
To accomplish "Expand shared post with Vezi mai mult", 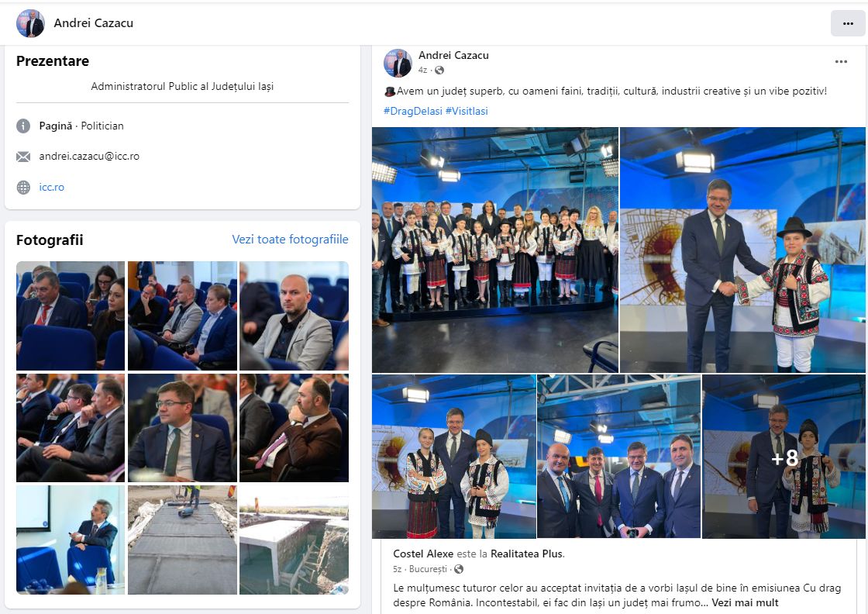I will 745,602.
